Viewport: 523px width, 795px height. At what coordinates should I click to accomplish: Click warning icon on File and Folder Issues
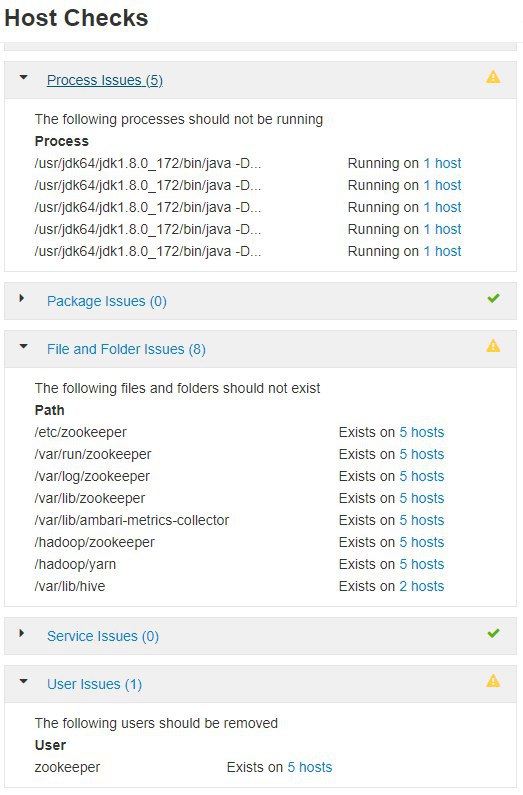pos(493,346)
